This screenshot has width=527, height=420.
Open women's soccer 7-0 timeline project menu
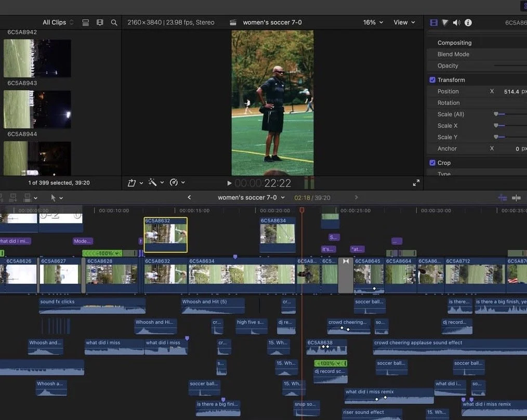[x=251, y=198]
